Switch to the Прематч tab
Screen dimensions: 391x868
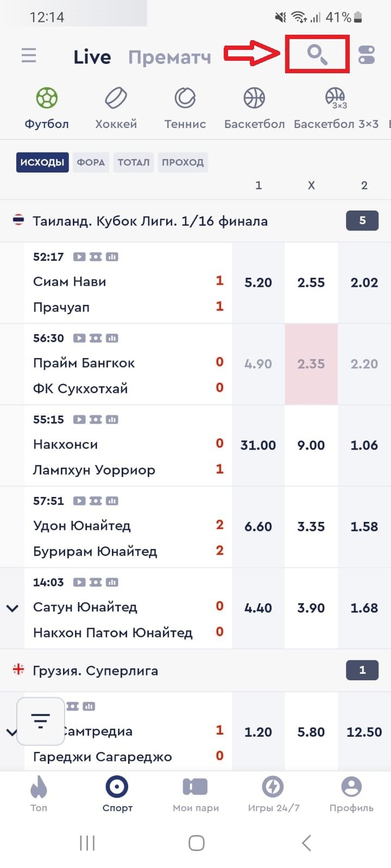coord(169,57)
